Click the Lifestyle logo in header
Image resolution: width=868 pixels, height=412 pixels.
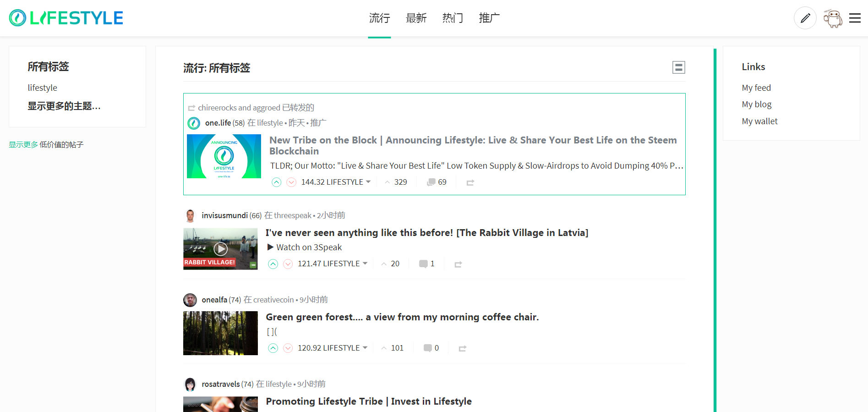coord(66,18)
